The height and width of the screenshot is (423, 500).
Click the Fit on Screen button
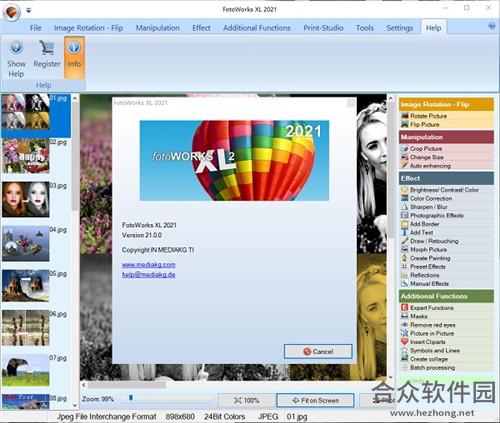point(315,400)
